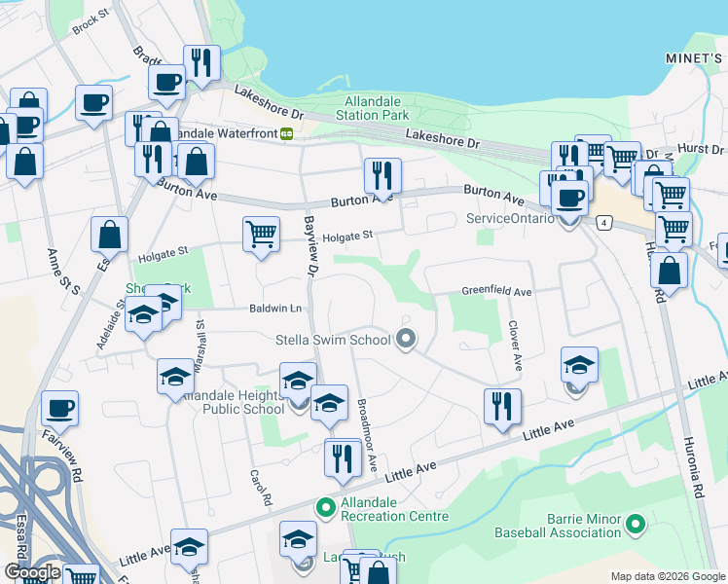728x584 pixels.
Task: Click the Highway 4 route shield
Action: click(603, 223)
